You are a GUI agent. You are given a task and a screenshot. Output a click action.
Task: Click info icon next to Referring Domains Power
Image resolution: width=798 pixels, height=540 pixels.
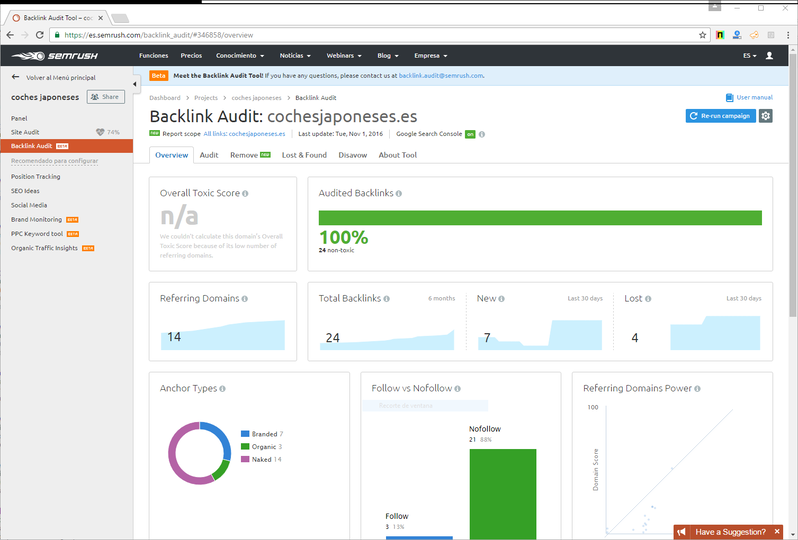pos(697,389)
